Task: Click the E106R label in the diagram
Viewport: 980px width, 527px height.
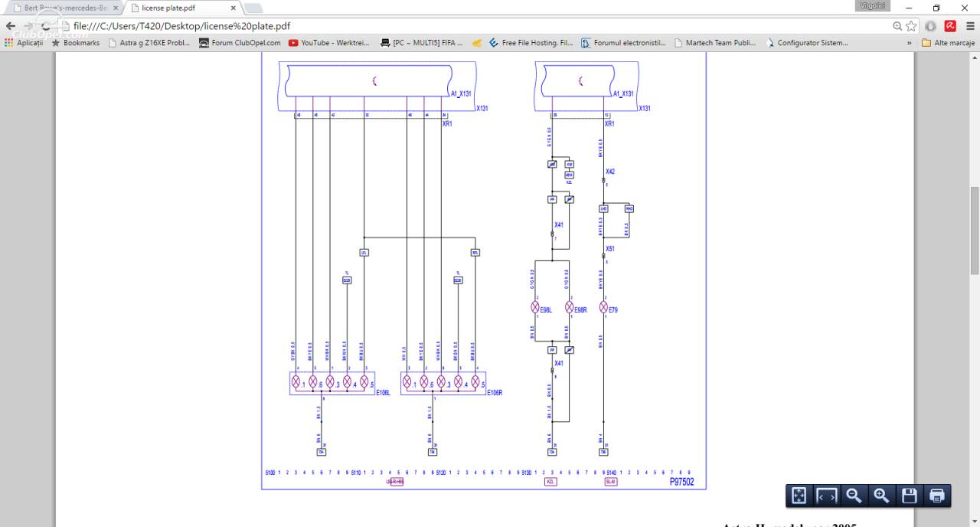Action: point(495,393)
